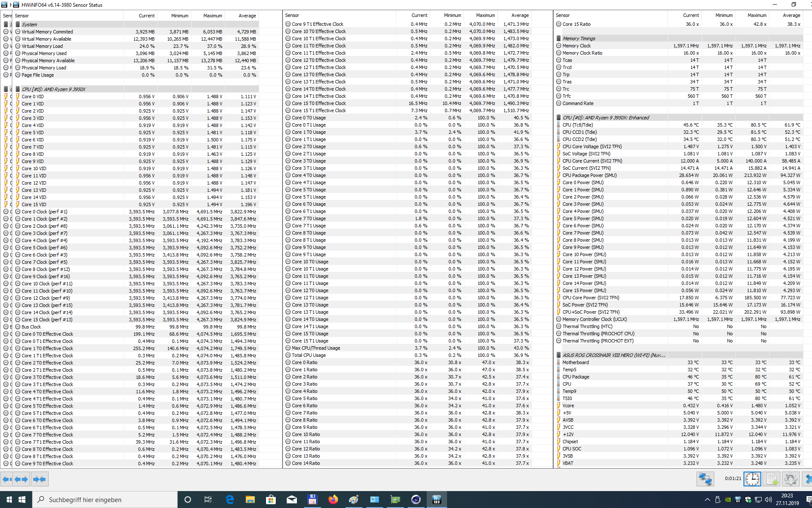
Task: Collapse the ASUS ROG CROSSHAIR VIII HERO group
Action: (x=613, y=355)
